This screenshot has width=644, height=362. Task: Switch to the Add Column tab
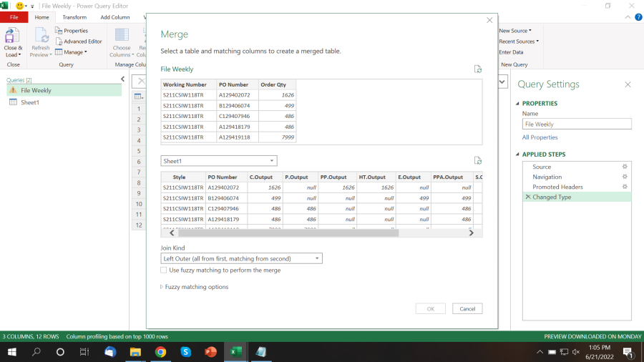pos(115,17)
